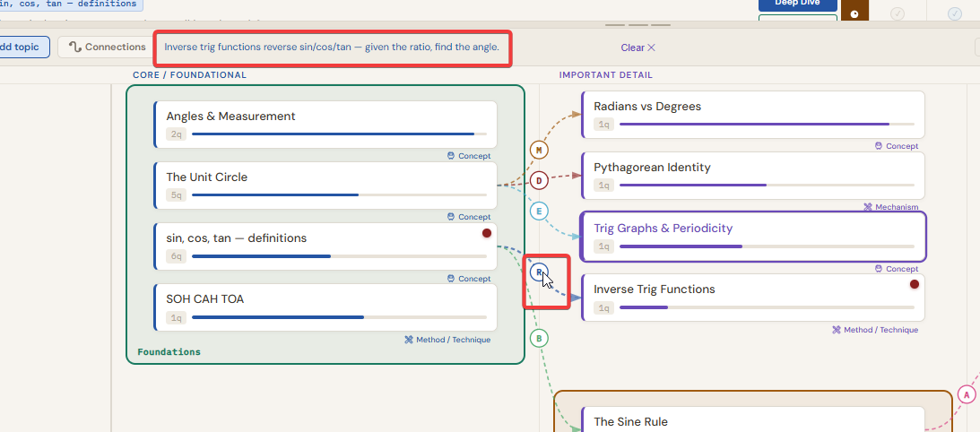Select The Unit Circle topic card
980x432 pixels.
point(325,185)
